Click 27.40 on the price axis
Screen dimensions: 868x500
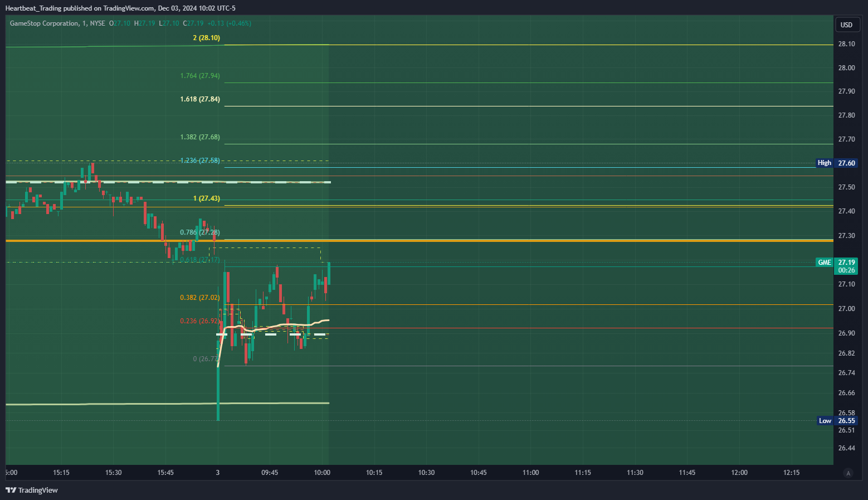(x=846, y=211)
